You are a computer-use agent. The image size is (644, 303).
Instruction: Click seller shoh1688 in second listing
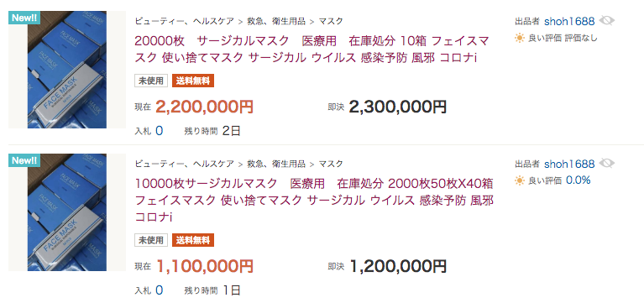[569, 165]
